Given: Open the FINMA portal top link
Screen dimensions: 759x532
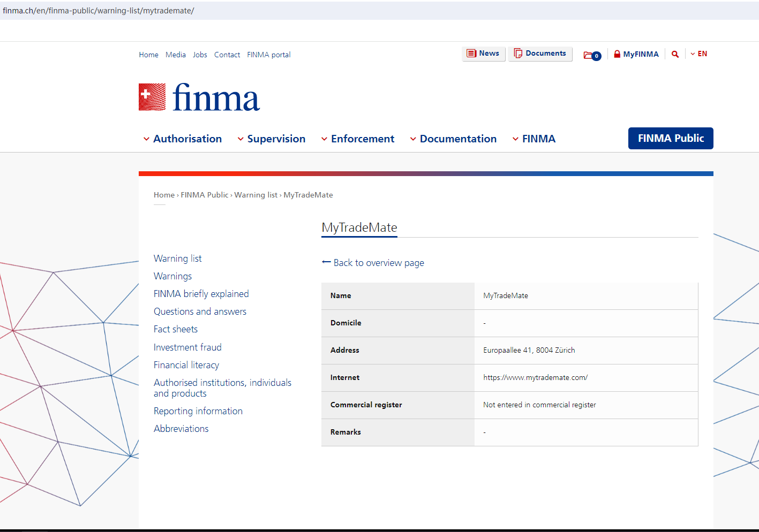Looking at the screenshot, I should tap(268, 55).
